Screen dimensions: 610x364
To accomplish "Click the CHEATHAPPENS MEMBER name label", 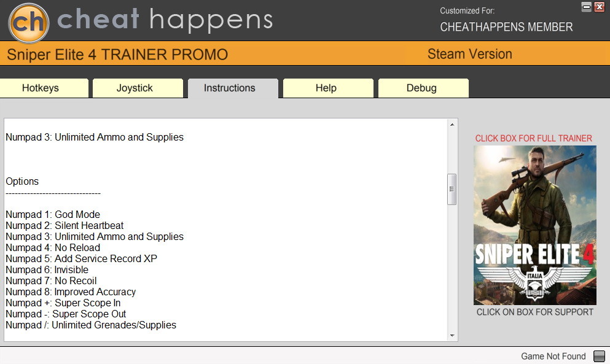I will [x=506, y=27].
